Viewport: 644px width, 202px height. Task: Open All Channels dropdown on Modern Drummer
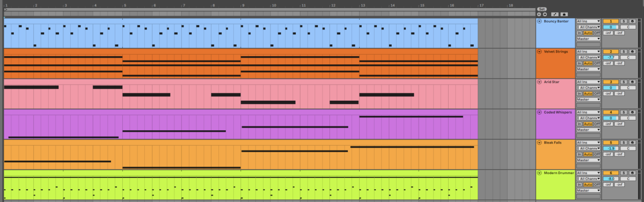[588, 178]
